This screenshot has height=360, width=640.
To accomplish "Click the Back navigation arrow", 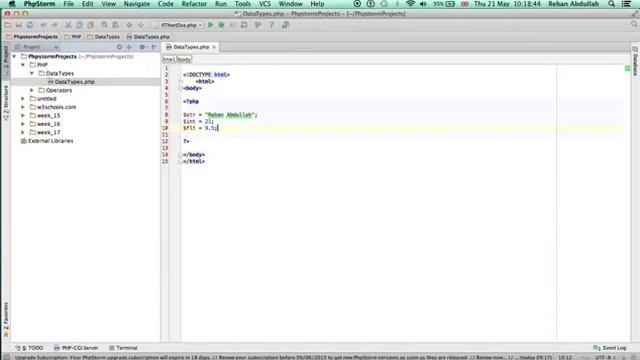I will pyautogui.click(x=129, y=25).
